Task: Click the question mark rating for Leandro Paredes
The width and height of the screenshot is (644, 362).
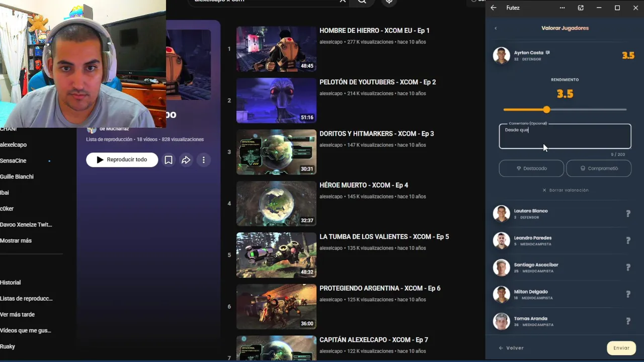Action: pyautogui.click(x=628, y=240)
